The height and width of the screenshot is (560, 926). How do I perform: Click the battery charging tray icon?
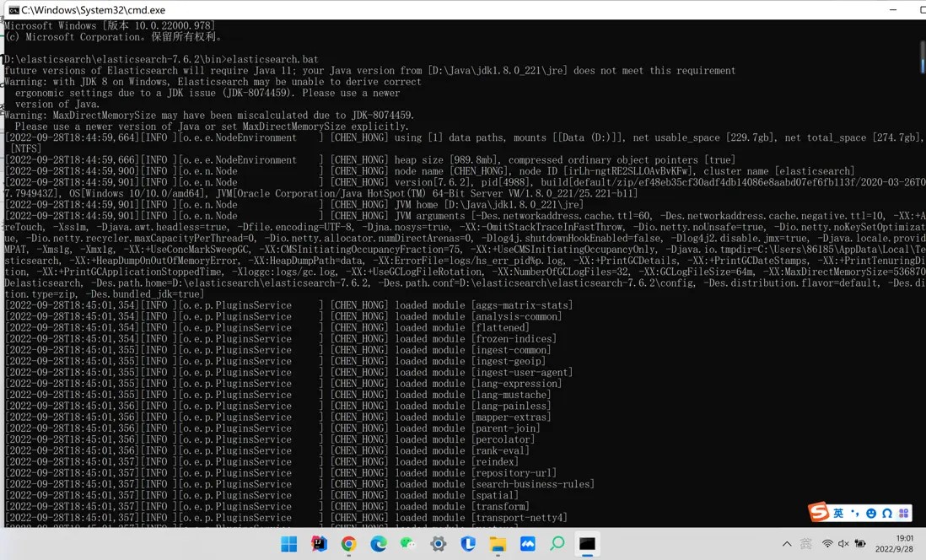click(860, 544)
